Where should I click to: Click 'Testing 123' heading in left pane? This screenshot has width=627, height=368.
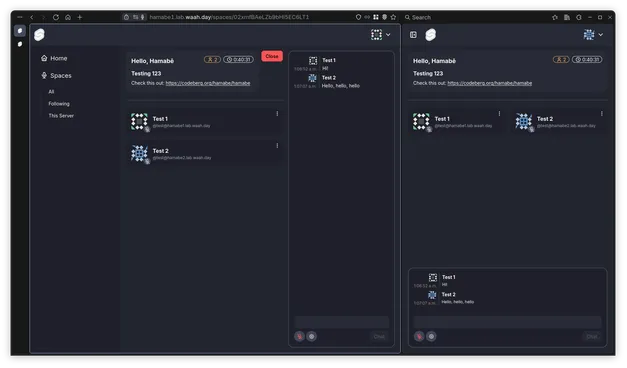click(146, 74)
